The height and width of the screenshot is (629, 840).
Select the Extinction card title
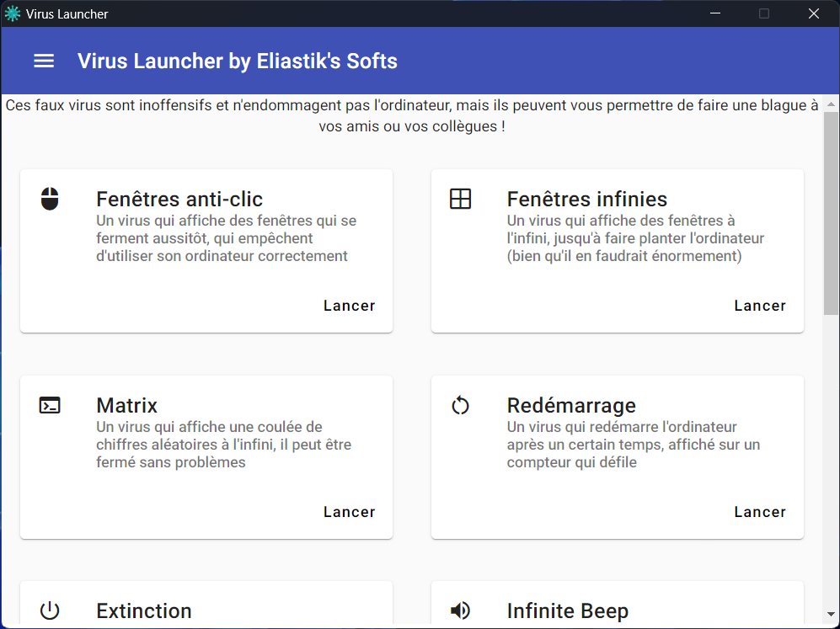(x=144, y=610)
